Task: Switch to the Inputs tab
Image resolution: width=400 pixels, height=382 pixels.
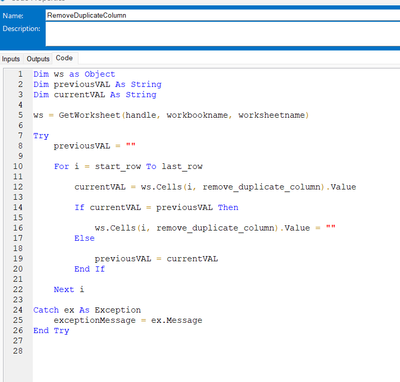Action: [11, 59]
